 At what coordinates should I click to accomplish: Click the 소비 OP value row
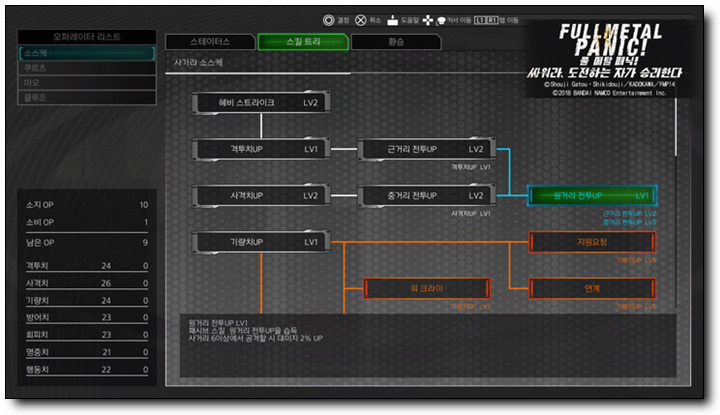pos(87,222)
